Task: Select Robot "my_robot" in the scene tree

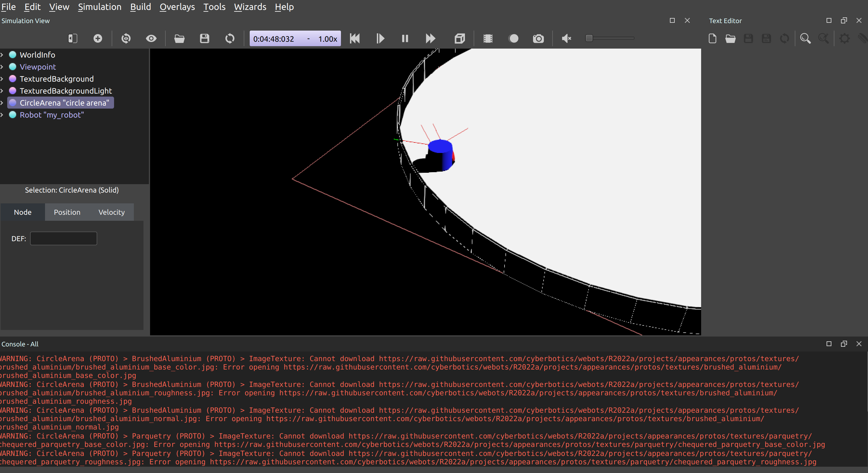Action: (52, 115)
